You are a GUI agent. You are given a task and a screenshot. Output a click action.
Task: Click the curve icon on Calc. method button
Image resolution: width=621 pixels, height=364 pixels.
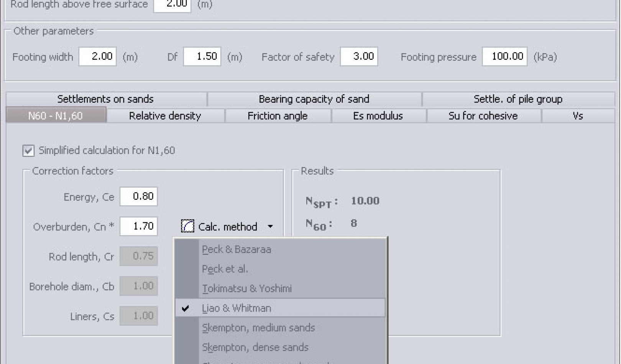click(187, 226)
